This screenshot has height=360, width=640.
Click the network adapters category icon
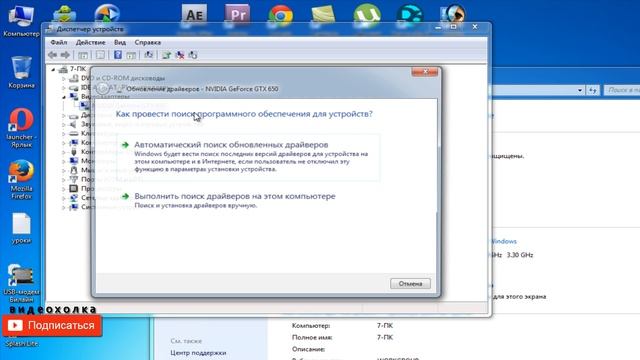(x=74, y=198)
